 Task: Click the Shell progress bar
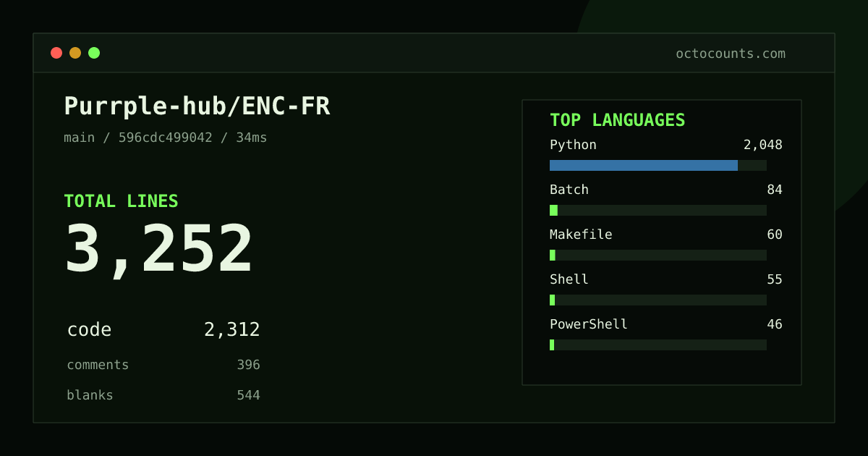coord(658,300)
